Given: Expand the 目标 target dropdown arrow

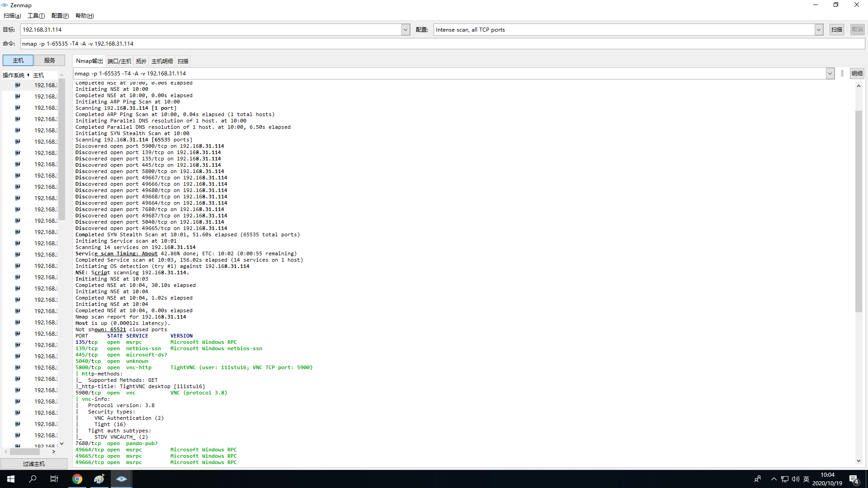Looking at the screenshot, I should pyautogui.click(x=406, y=30).
